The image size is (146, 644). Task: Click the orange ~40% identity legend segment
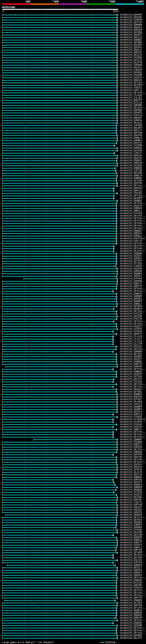click(45, 4)
